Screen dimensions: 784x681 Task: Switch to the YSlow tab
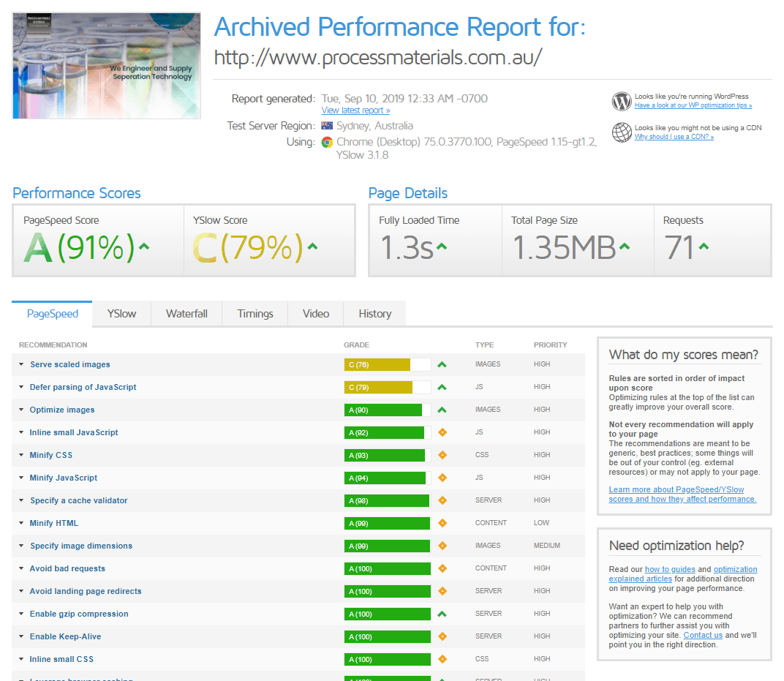121,314
